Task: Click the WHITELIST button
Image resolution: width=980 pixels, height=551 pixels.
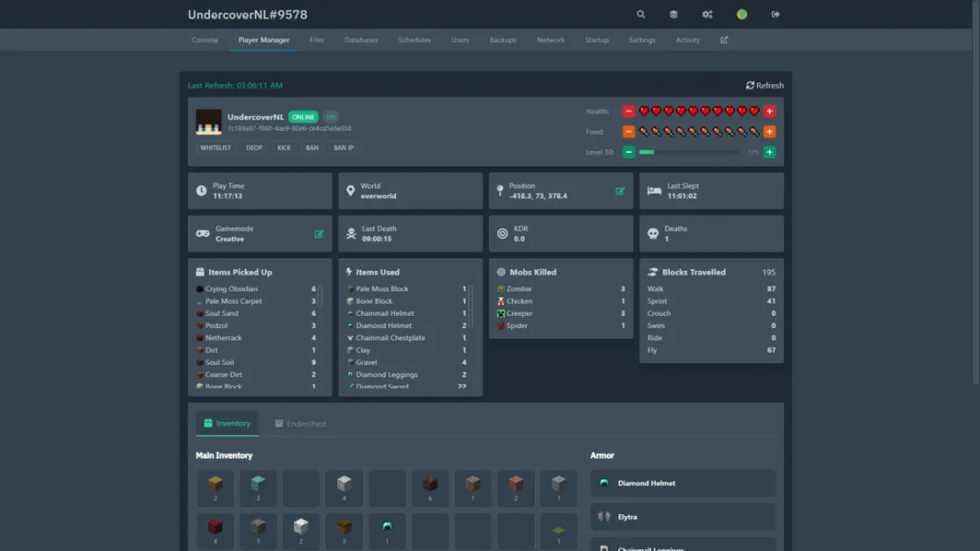Action: tap(215, 148)
